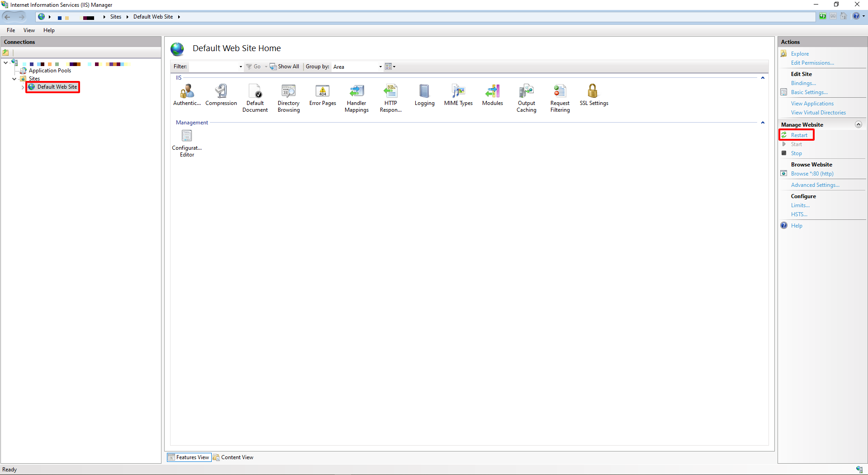Open the Logging feature
The height and width of the screenshot is (475, 868).
click(424, 95)
